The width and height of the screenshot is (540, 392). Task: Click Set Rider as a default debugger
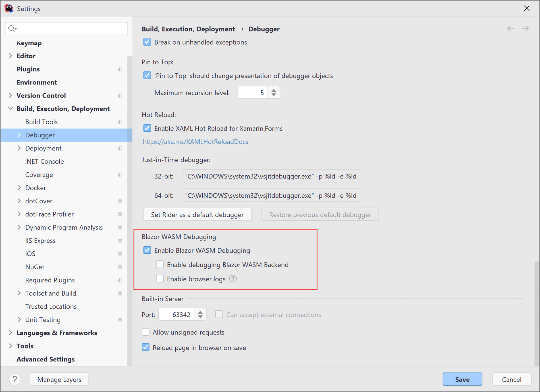click(197, 214)
